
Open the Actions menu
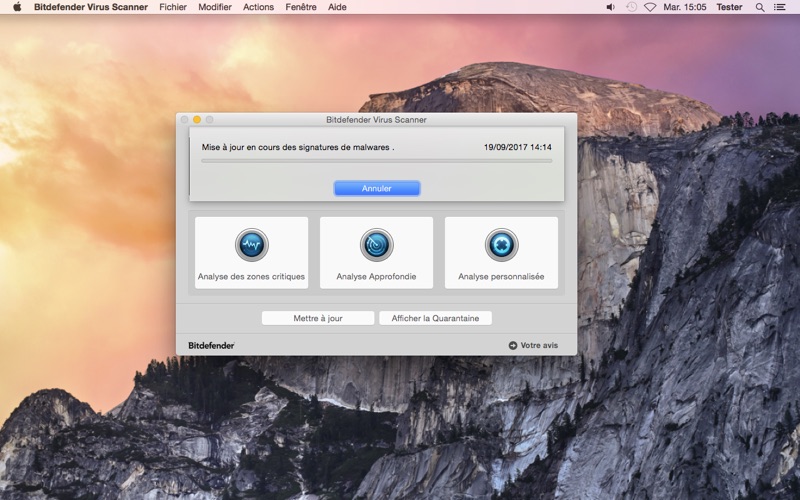pos(258,7)
